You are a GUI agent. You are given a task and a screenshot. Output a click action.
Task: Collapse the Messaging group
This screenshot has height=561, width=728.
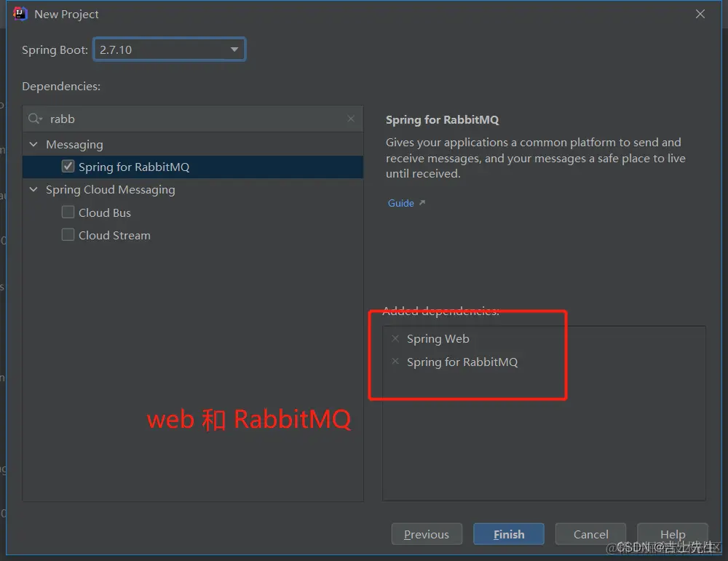coord(33,144)
